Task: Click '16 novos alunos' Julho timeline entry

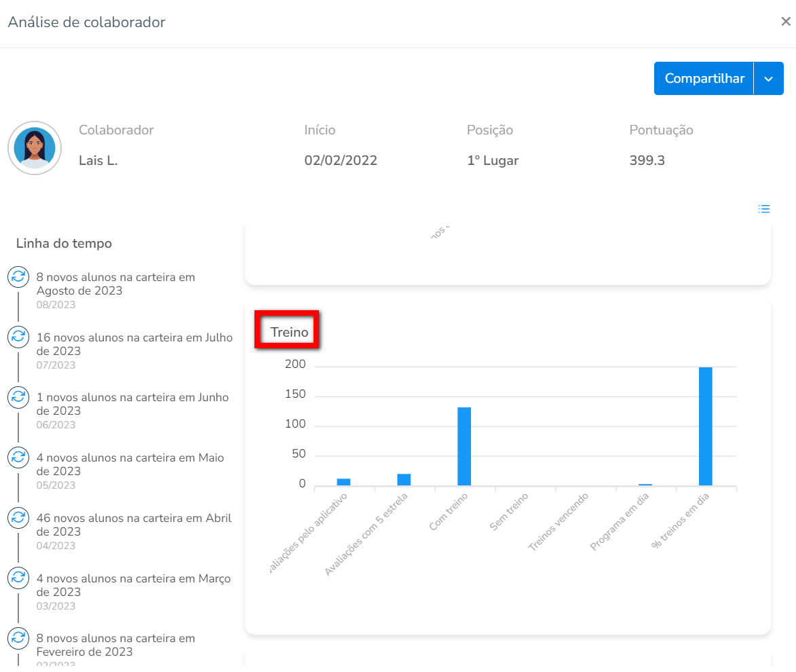Action: tap(134, 344)
